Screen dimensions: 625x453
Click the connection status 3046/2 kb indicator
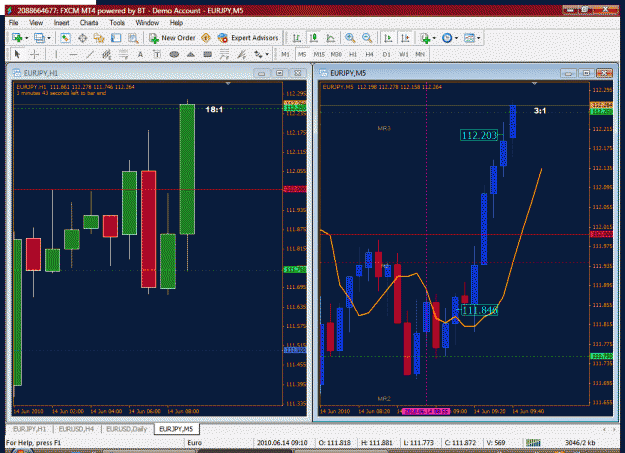(x=580, y=443)
